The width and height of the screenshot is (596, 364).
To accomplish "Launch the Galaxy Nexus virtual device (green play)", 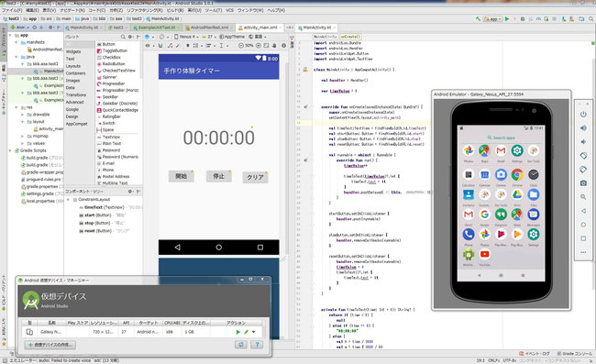I will click(x=238, y=332).
